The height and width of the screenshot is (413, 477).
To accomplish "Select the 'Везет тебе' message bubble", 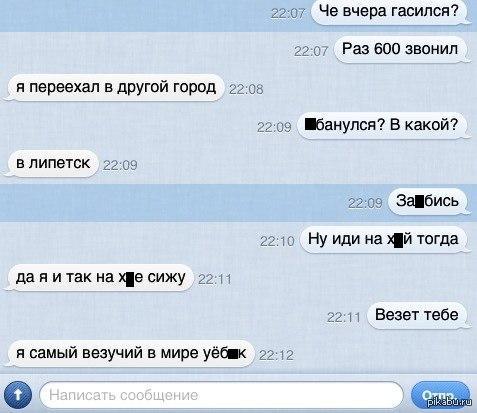I will pyautogui.click(x=417, y=316).
